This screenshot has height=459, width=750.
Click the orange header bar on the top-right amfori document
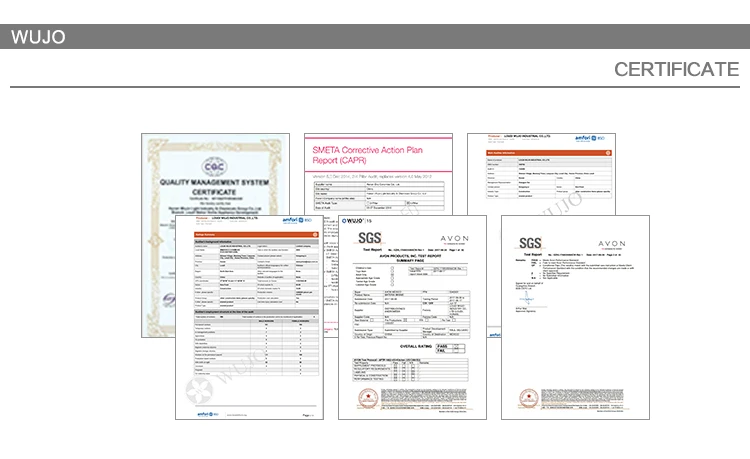[x=549, y=153]
